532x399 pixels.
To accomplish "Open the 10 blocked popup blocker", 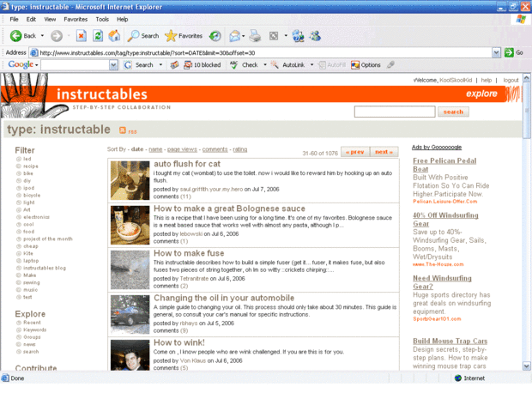I will point(203,65).
